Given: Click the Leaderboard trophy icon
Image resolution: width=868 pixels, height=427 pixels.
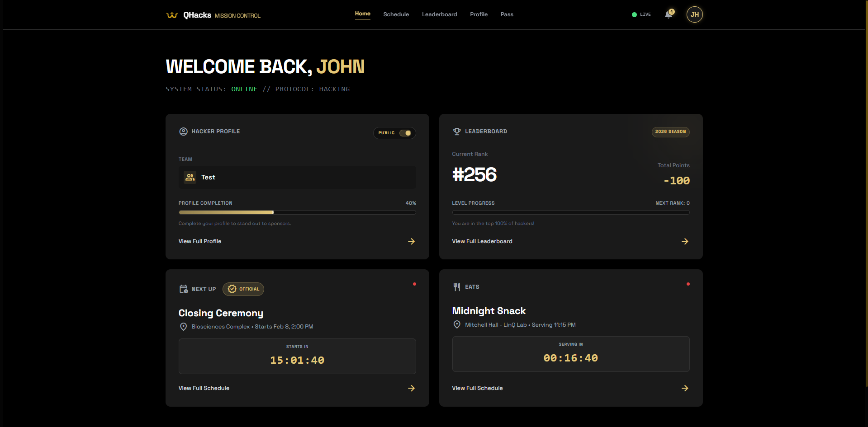Looking at the screenshot, I should 457,131.
